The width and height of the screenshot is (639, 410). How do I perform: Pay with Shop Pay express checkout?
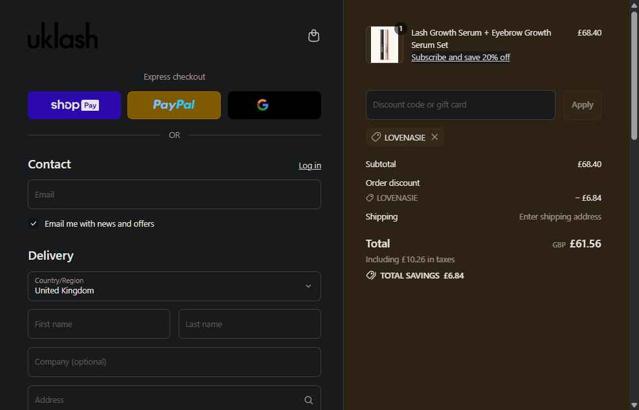pyautogui.click(x=74, y=105)
